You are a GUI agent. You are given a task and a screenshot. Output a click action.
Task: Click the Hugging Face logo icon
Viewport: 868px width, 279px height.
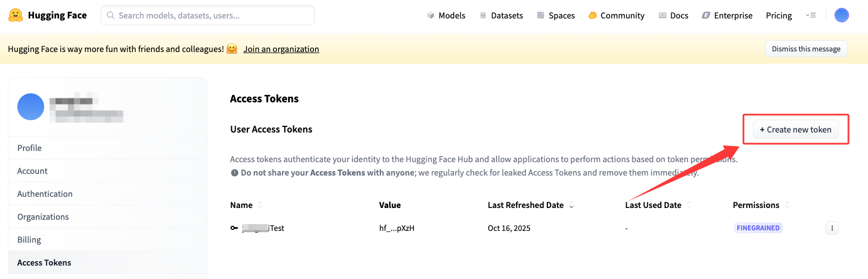(16, 15)
